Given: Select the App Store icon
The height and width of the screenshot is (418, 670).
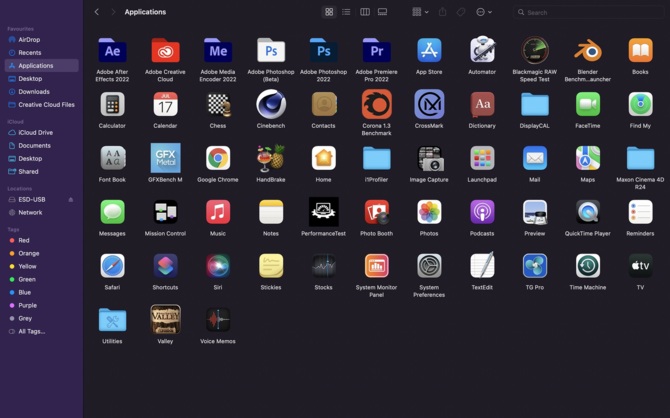Looking at the screenshot, I should tap(429, 50).
